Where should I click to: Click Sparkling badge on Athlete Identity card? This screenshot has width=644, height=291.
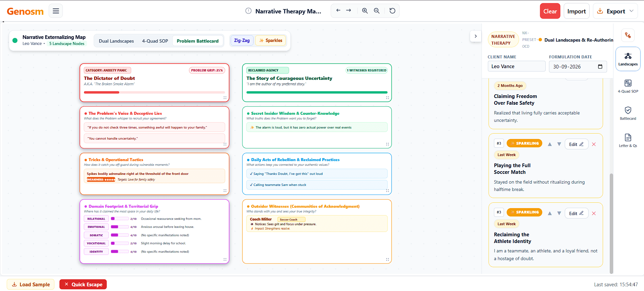(x=524, y=212)
